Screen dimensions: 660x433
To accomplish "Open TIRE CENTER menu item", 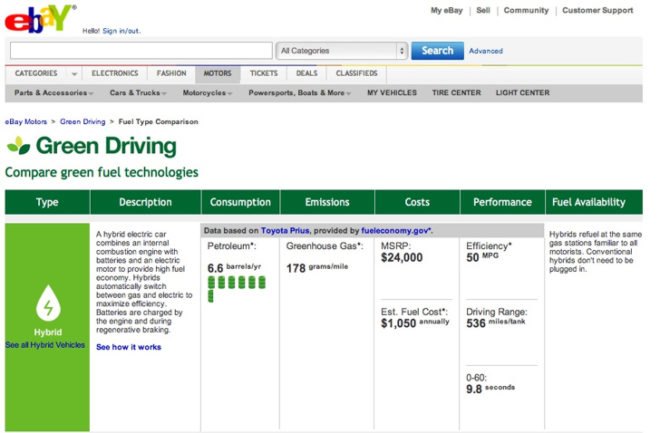I will (456, 93).
